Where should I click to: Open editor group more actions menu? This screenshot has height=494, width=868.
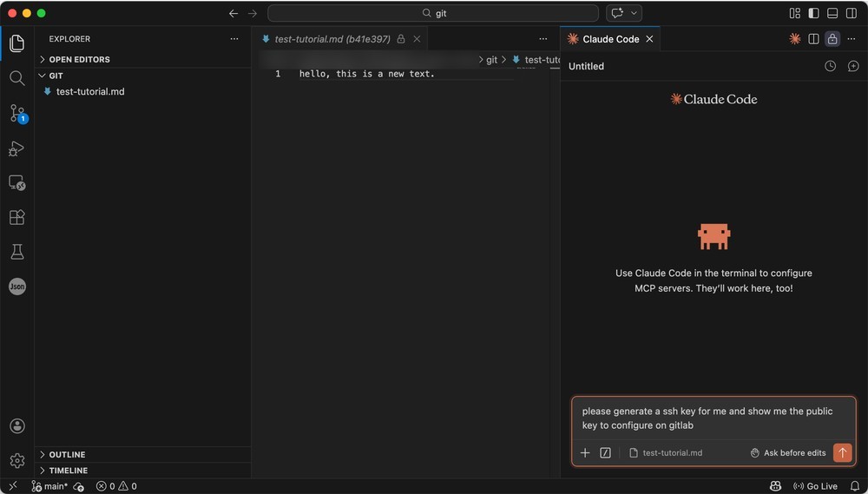pyautogui.click(x=543, y=39)
